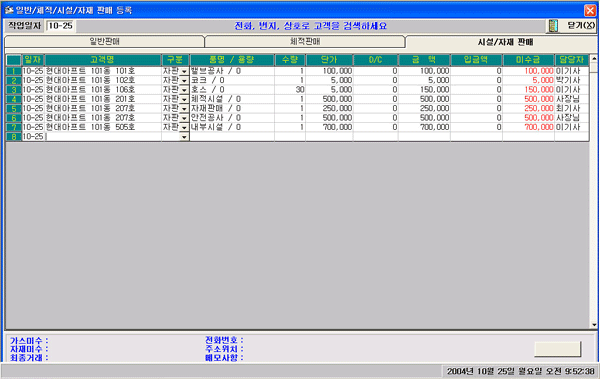The height and width of the screenshot is (379, 600).
Task: Click the 입금액 column header
Action: point(476,60)
